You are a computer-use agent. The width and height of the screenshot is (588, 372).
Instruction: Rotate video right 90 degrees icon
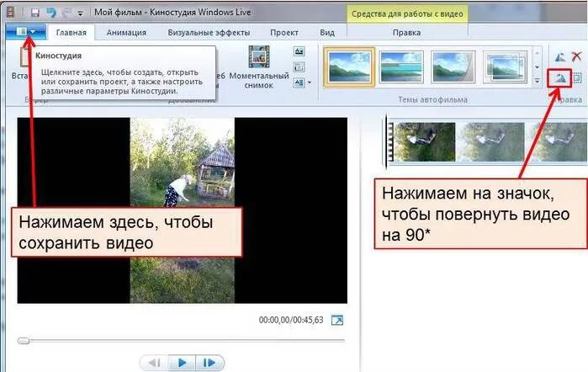tap(559, 78)
